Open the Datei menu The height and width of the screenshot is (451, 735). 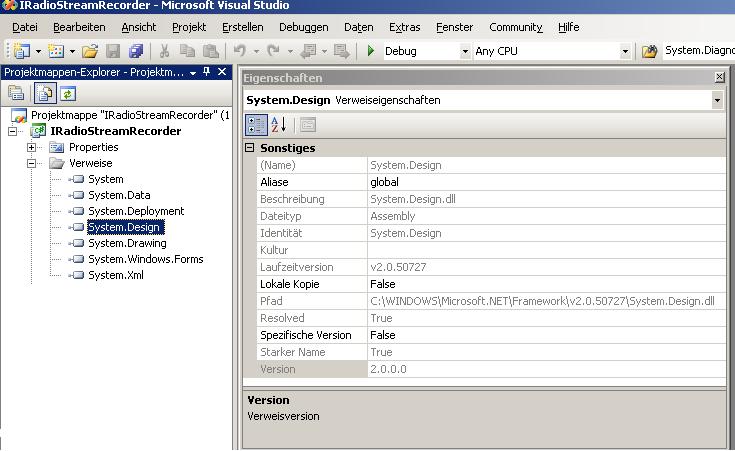25,27
